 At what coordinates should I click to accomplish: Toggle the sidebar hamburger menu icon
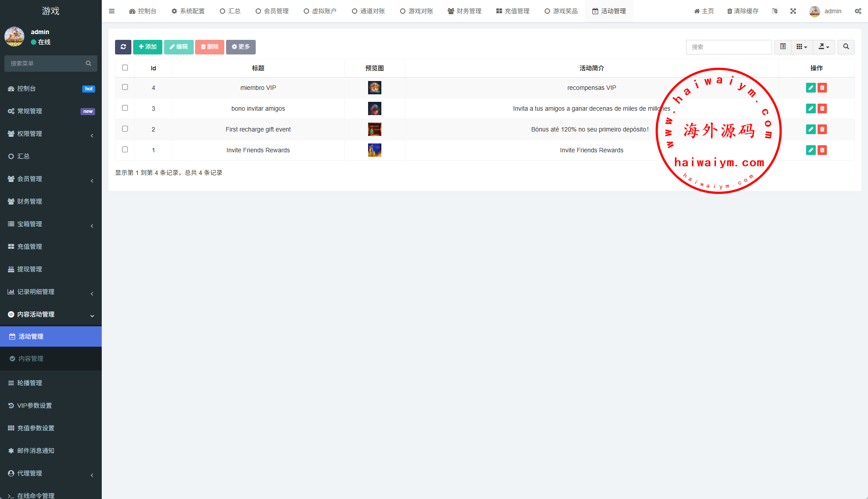111,11
